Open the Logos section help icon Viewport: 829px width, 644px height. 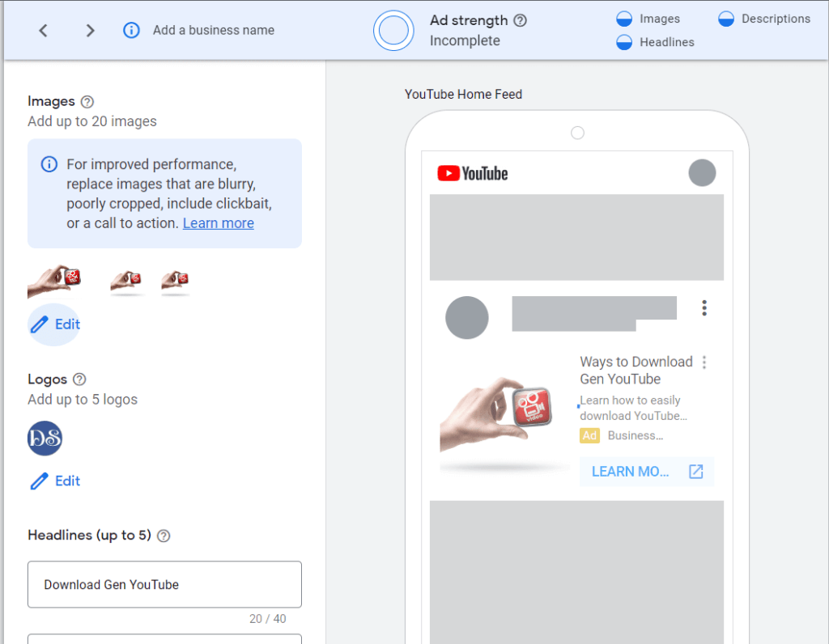pyautogui.click(x=79, y=379)
